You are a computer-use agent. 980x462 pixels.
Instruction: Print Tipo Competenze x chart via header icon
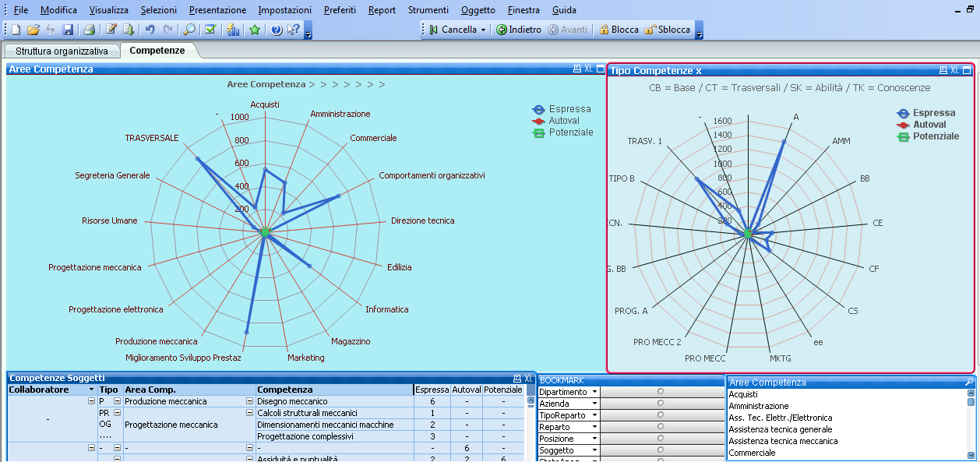(x=943, y=70)
